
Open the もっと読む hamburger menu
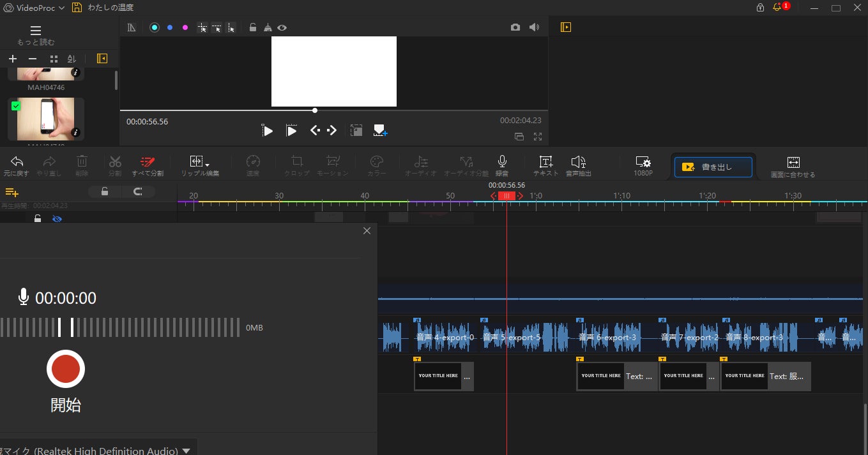(36, 31)
